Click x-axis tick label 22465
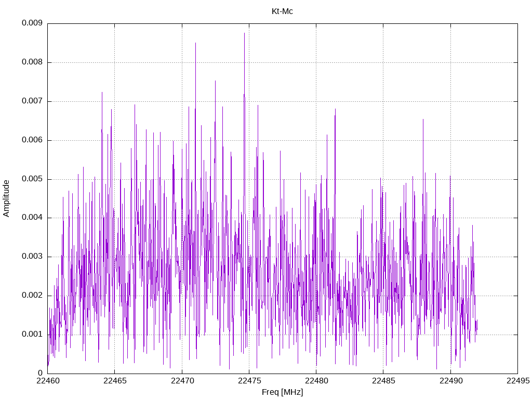The width and height of the screenshot is (532, 399). click(x=115, y=381)
